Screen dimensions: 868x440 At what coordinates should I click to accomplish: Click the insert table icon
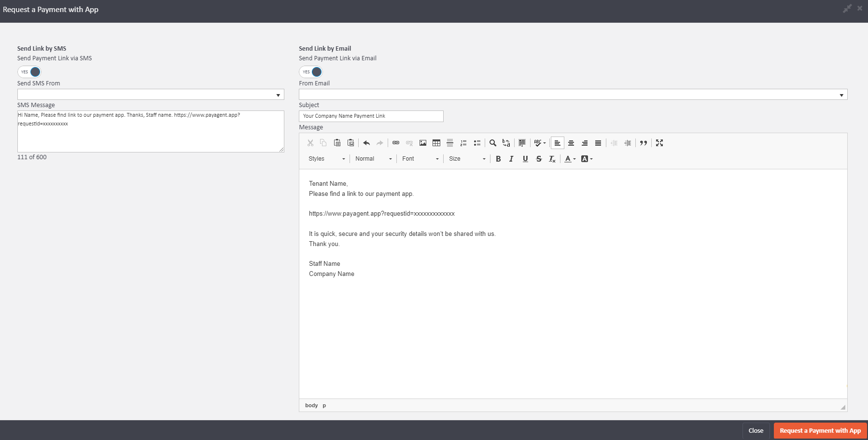[436, 143]
